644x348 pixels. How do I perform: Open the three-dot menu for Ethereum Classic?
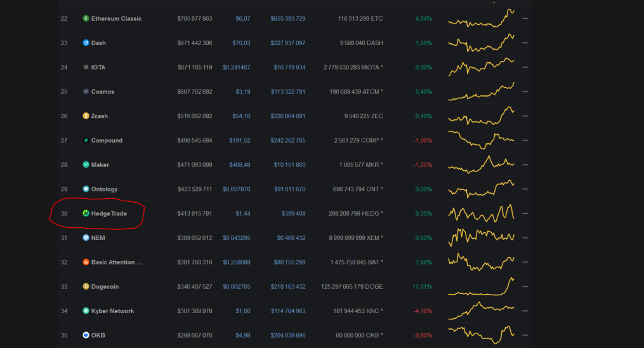pos(525,18)
